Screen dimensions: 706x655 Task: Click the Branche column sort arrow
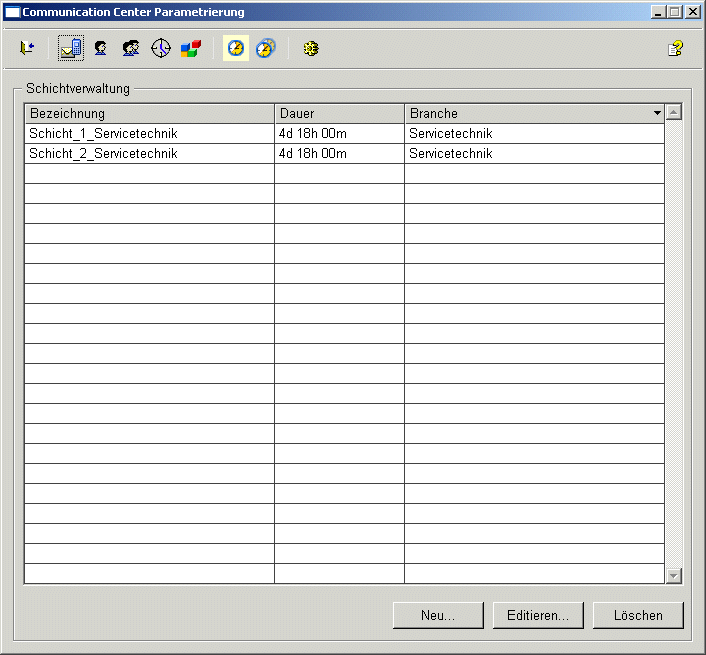pos(657,114)
